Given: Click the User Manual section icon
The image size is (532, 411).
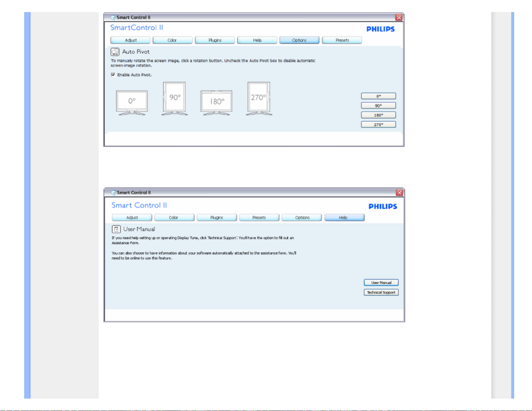Looking at the screenshot, I should click(116, 229).
